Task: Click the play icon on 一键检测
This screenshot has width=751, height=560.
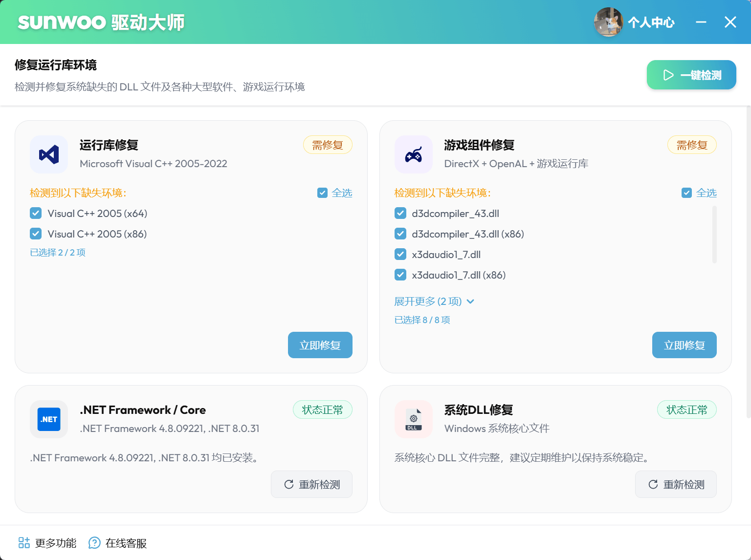Action: point(668,75)
